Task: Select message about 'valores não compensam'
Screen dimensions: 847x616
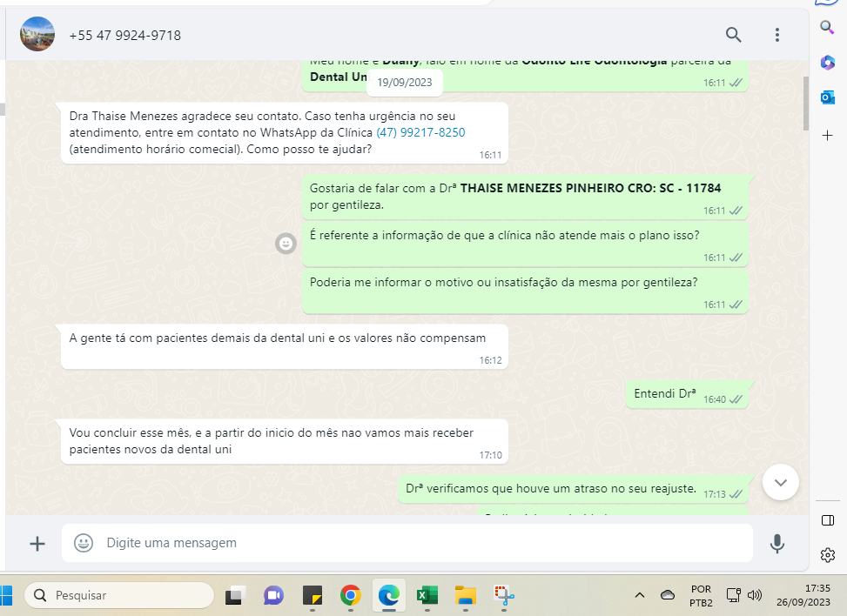Action: tap(285, 347)
